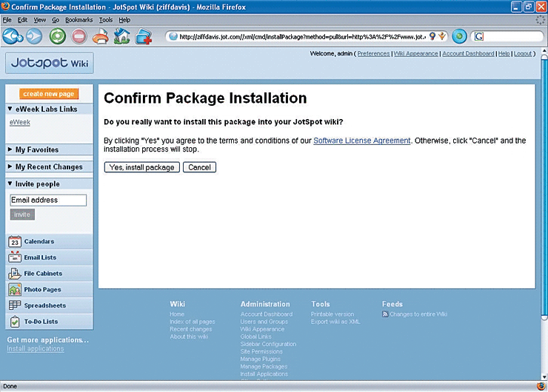Viewport: 548px width, 392px height.
Task: Click create new page button
Action: tap(49, 93)
